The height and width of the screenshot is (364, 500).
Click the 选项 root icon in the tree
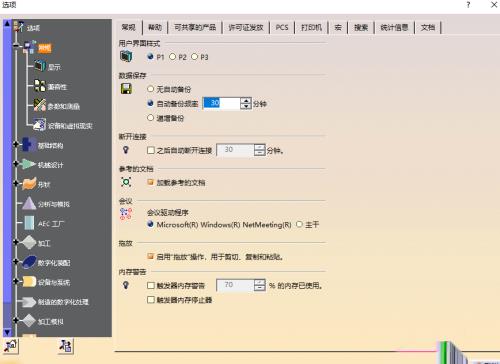(x=19, y=27)
